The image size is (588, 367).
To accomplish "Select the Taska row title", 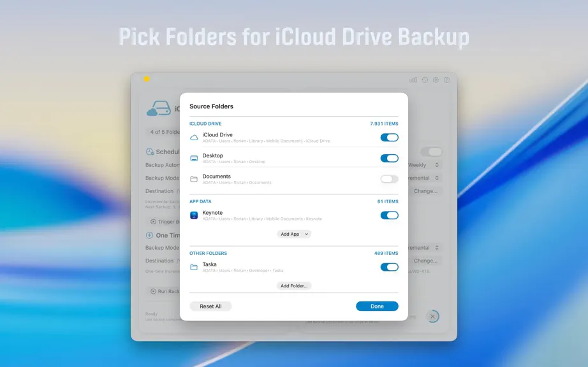I will pyautogui.click(x=209, y=264).
